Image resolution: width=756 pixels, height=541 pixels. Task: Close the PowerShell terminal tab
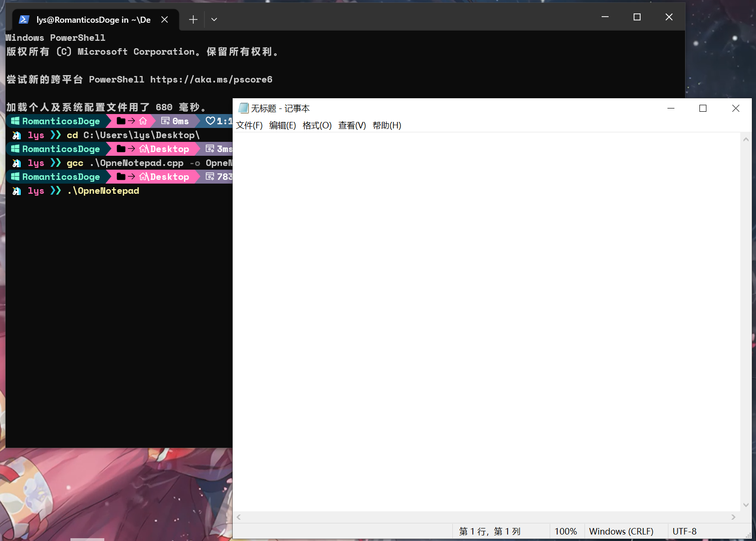pos(165,19)
